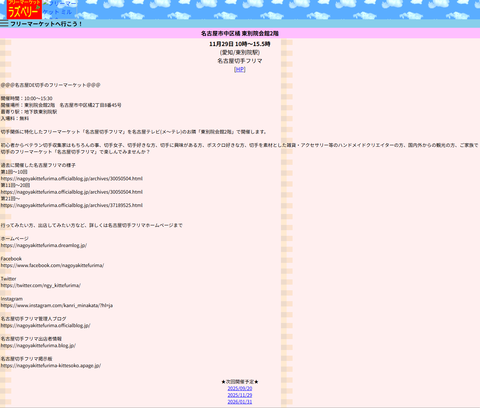Click the Instagram label
The image size is (480, 408).
click(x=12, y=299)
